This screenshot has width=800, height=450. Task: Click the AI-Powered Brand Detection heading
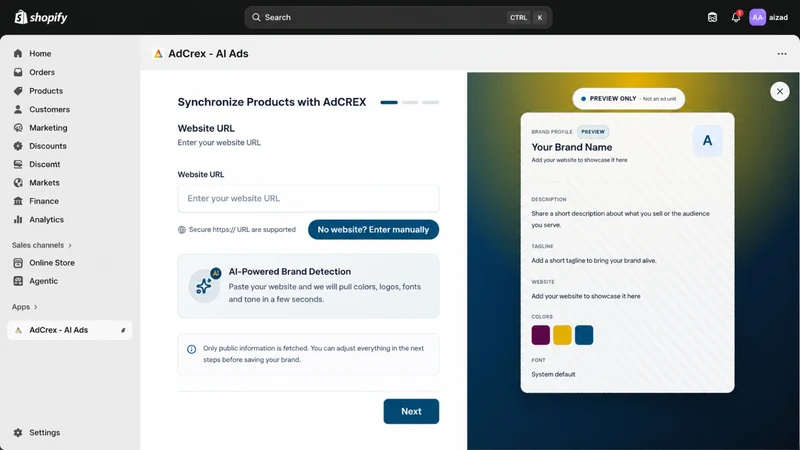(290, 272)
